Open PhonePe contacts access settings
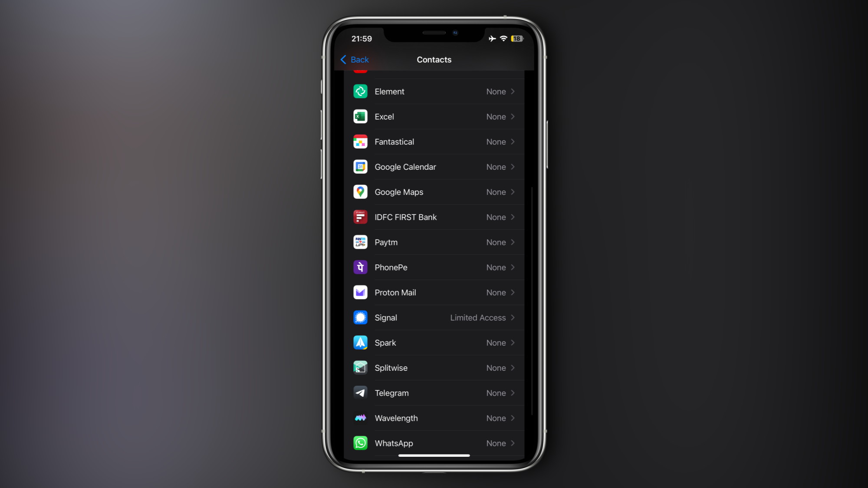 coord(434,267)
